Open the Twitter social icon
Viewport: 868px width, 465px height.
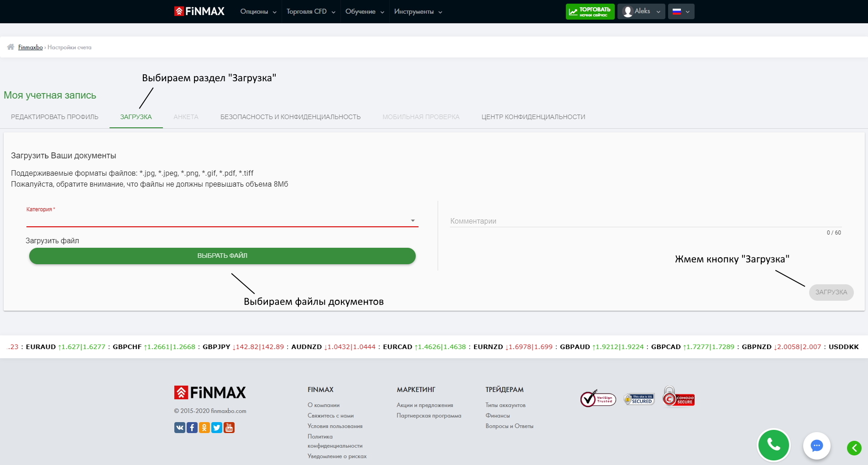coord(217,428)
